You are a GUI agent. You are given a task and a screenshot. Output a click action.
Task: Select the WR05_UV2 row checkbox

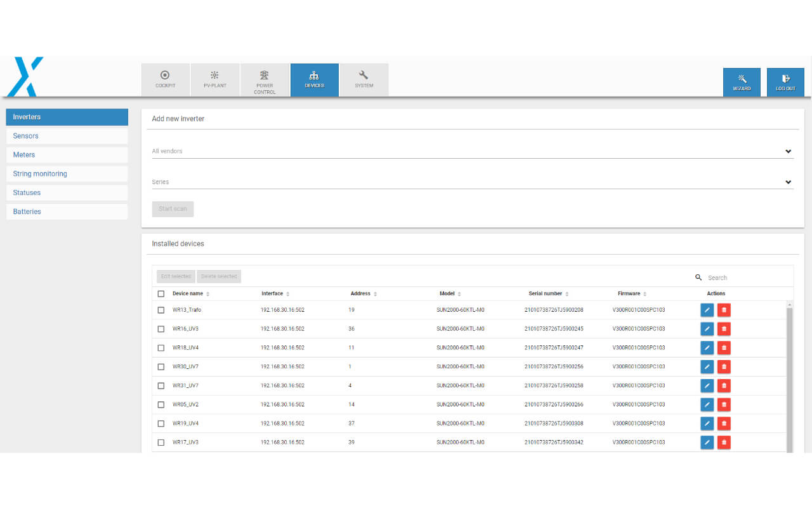(161, 404)
